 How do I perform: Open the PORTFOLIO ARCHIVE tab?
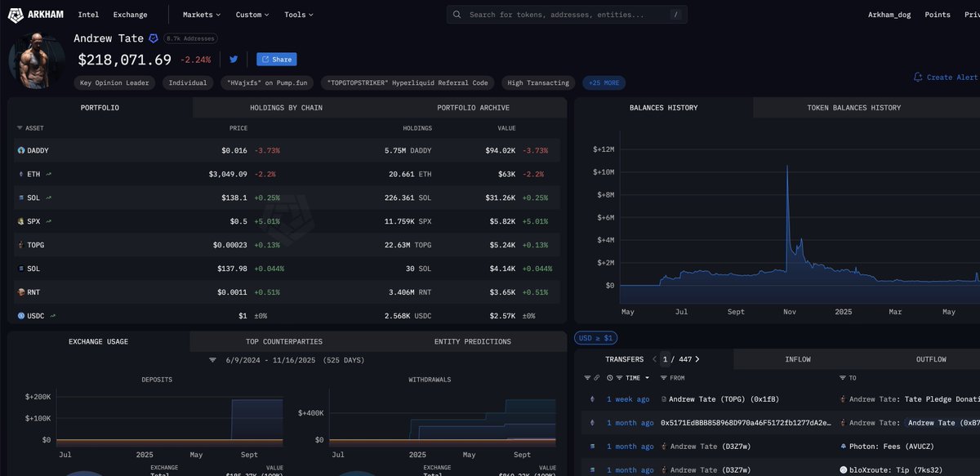click(473, 108)
